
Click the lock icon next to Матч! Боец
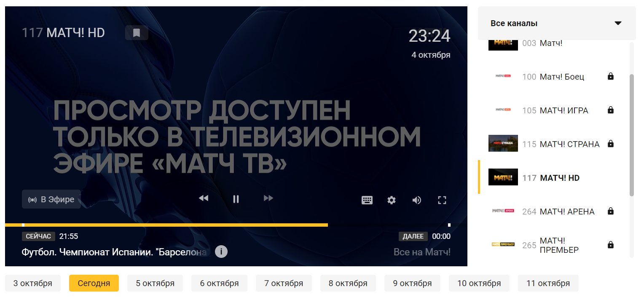[610, 76]
